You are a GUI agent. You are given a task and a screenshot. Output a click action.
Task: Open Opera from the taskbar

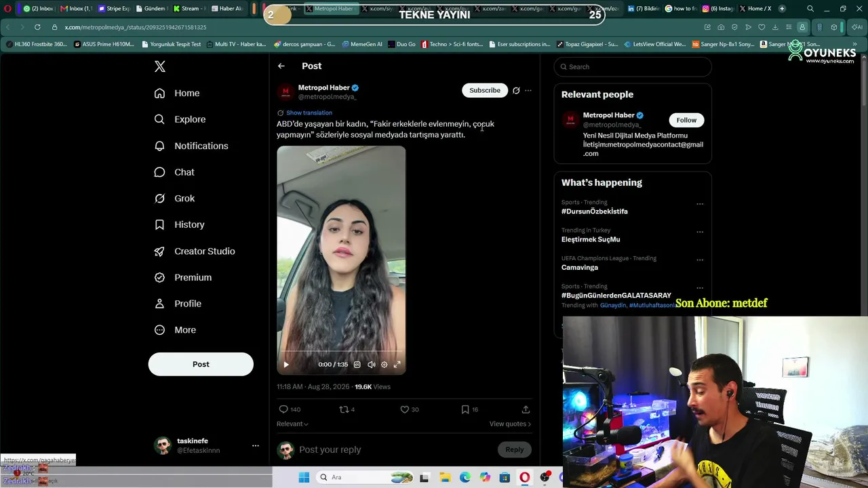tap(524, 477)
